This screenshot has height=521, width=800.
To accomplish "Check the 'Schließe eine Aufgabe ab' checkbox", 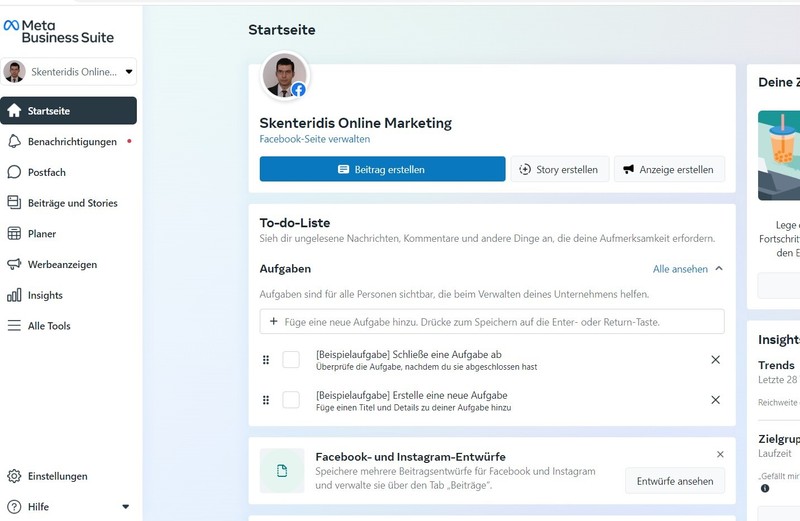I will pos(291,360).
